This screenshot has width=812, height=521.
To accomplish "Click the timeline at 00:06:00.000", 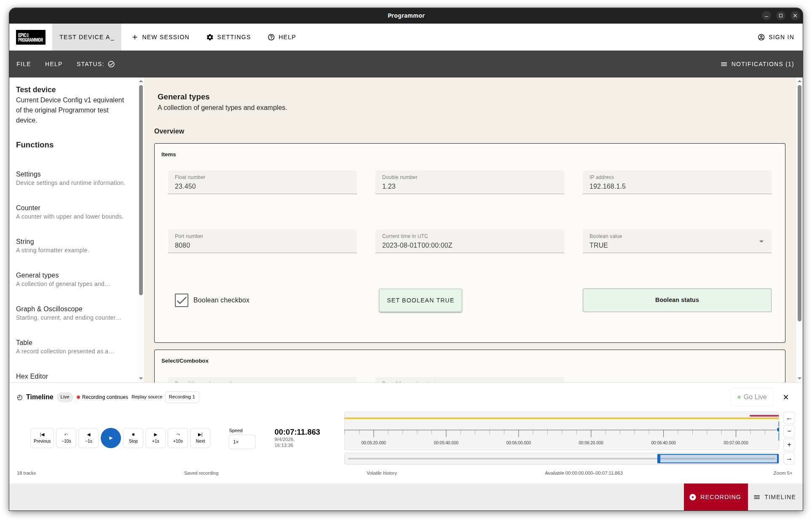I will tap(519, 443).
